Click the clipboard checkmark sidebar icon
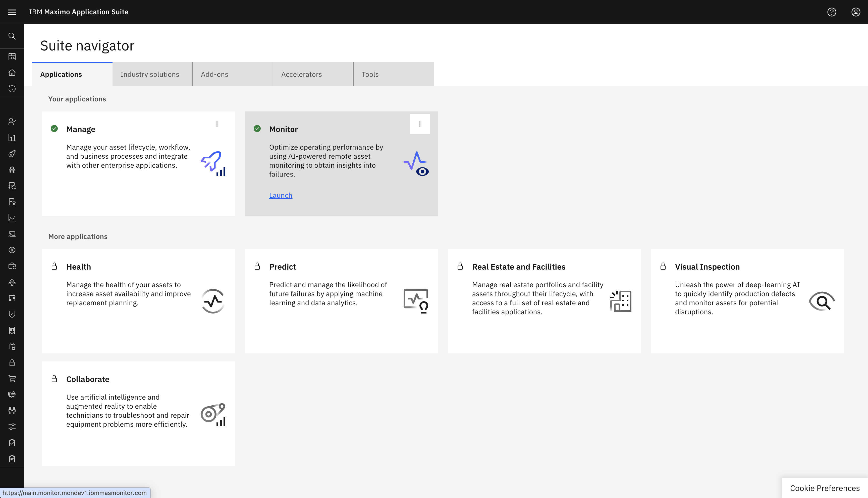The image size is (868, 498). point(12,443)
